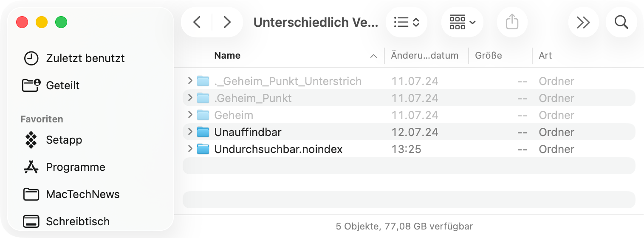Screen dimensions: 644x238
Task: Expand the ._Geheim_Punkt_Unterstrich folder
Action: tap(190, 81)
